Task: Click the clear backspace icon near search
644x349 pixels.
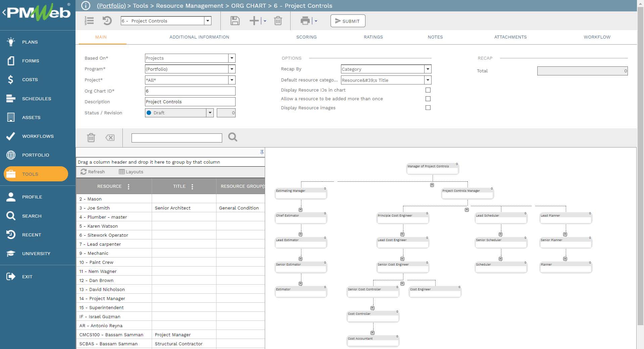Action: coord(110,137)
